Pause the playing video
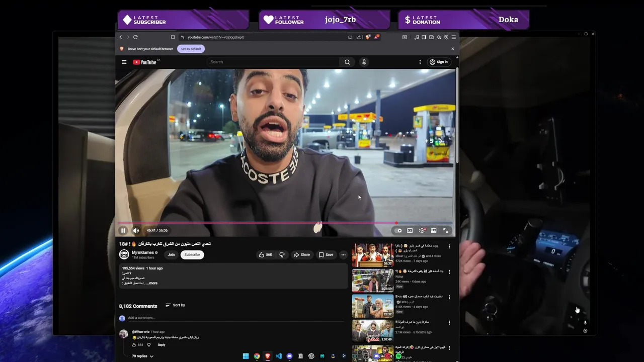644x362 pixels. pos(123,231)
